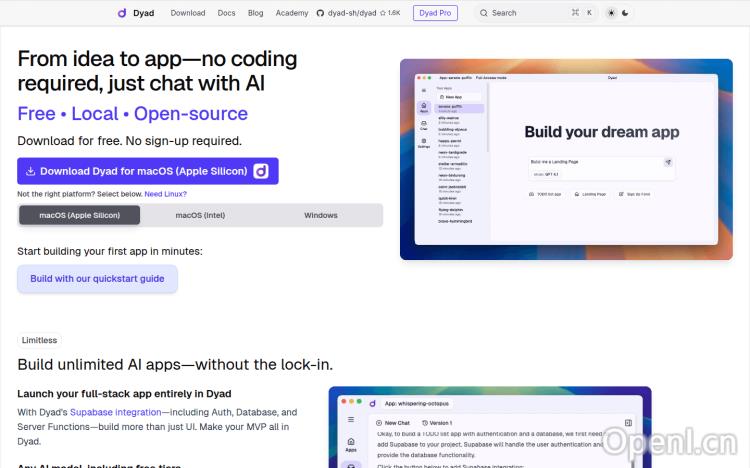This screenshot has width=750, height=468.
Task: Click the Apps home icon in lower preview
Action: click(350, 443)
